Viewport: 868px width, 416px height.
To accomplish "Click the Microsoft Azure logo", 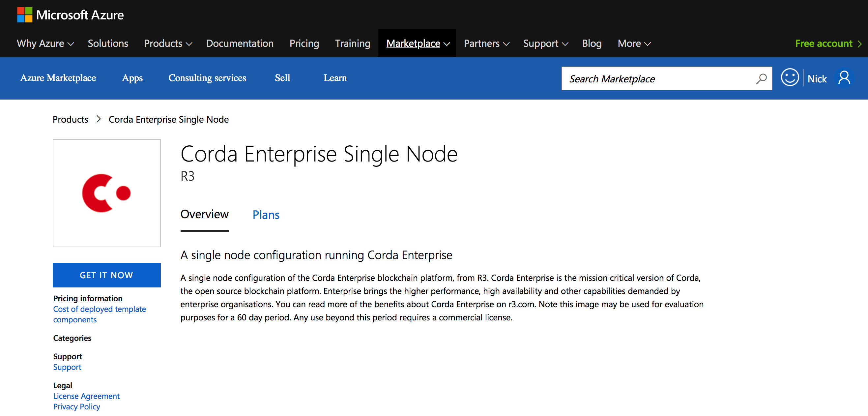I will pos(71,15).
